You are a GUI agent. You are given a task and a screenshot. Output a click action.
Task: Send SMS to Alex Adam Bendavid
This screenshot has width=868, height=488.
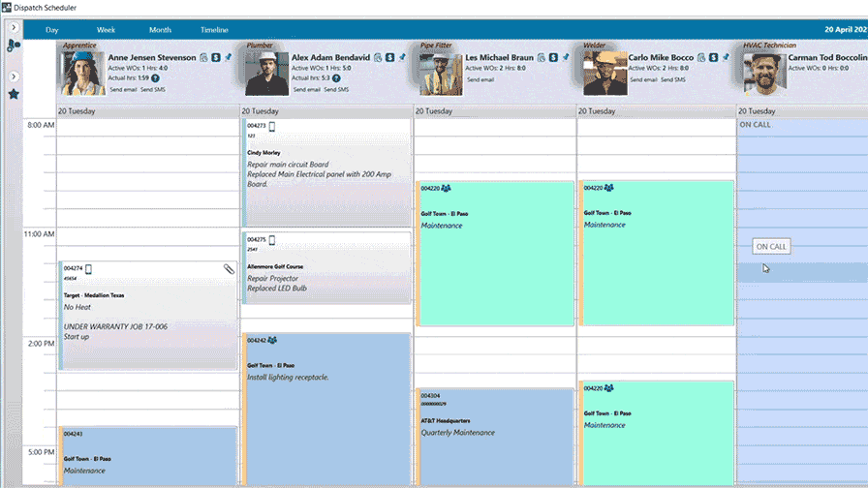pyautogui.click(x=336, y=90)
